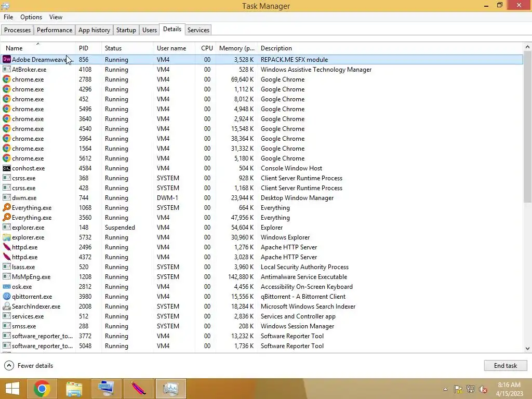Click the muted volume tray icon
This screenshot has height=399, width=532.
(x=483, y=389)
